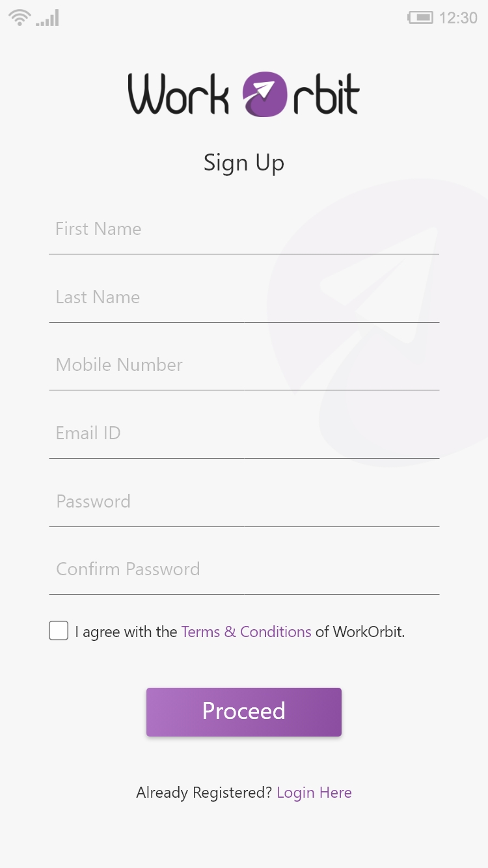Tap the cellular signal bars icon
The width and height of the screenshot is (488, 868).
[x=48, y=18]
